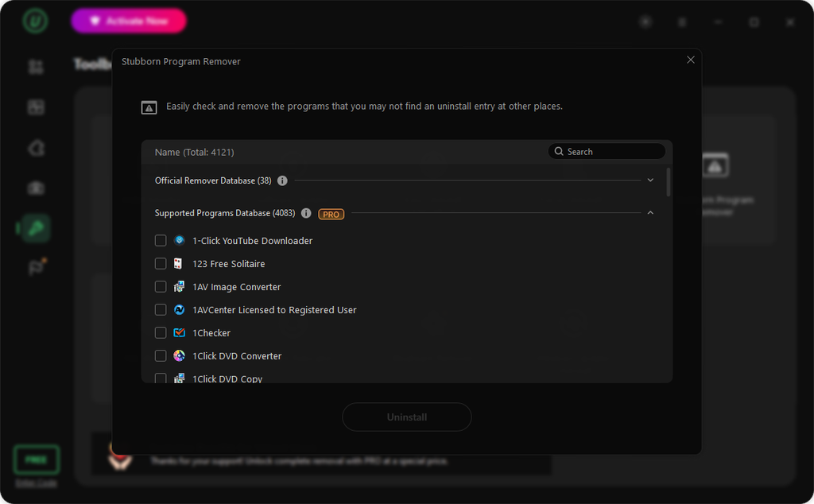The width and height of the screenshot is (814, 504).
Task: Click the "1Click DVD Converter" program name
Action: [x=237, y=356]
